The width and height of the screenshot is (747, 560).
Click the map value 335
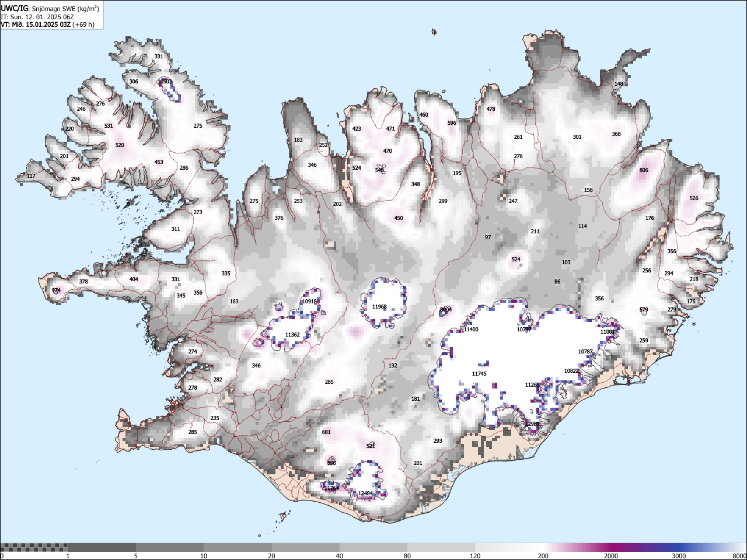[x=226, y=274]
